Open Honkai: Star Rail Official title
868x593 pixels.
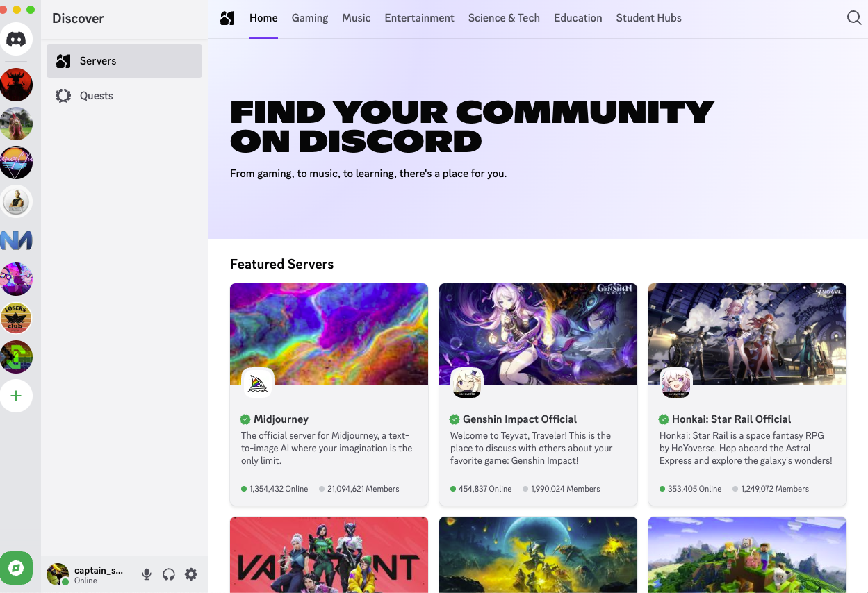(x=732, y=419)
